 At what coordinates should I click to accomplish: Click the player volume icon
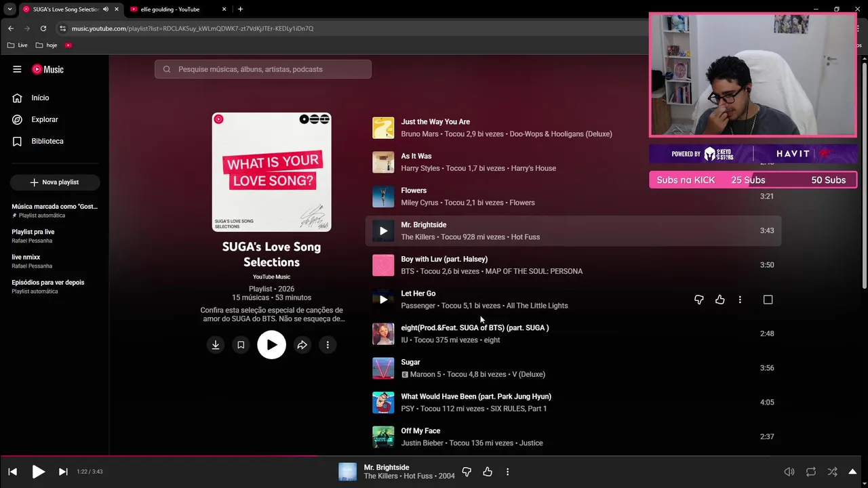[x=789, y=472]
